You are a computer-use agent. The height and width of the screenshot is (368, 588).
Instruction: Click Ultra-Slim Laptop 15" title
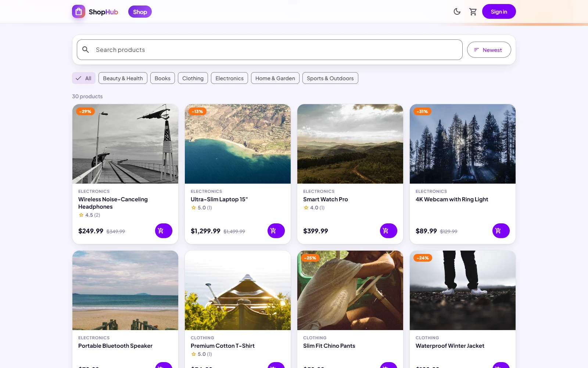pyautogui.click(x=219, y=199)
